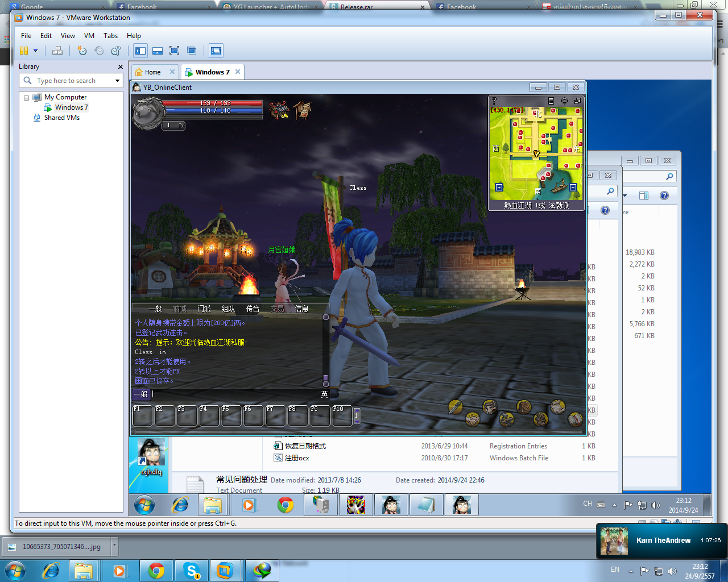Open the Tabs menu

click(x=110, y=35)
